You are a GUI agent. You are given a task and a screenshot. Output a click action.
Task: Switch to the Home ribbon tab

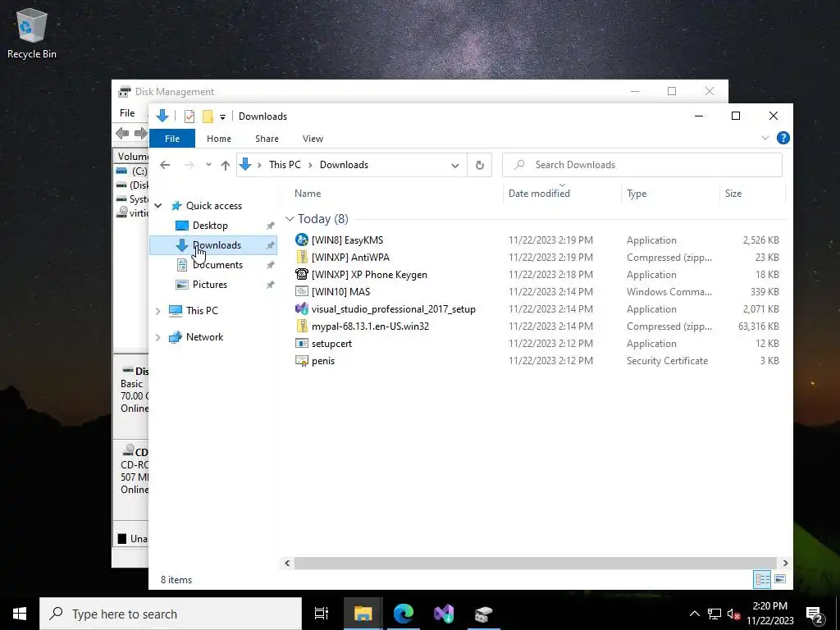[218, 138]
